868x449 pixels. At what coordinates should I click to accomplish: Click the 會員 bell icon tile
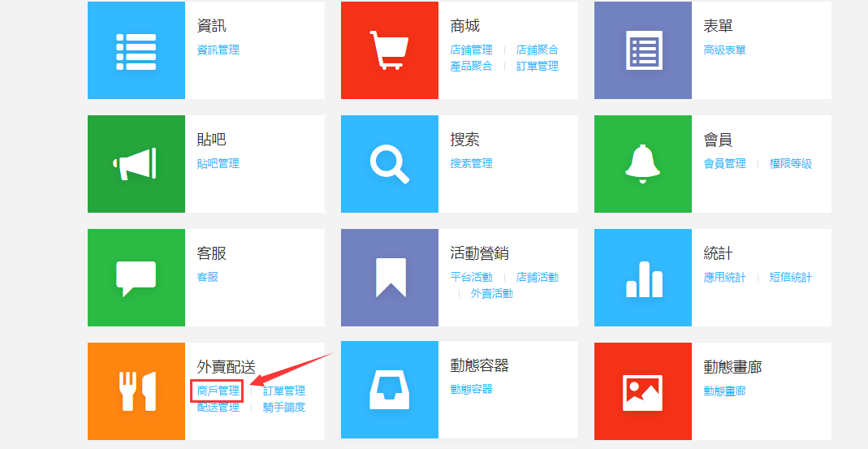[643, 164]
